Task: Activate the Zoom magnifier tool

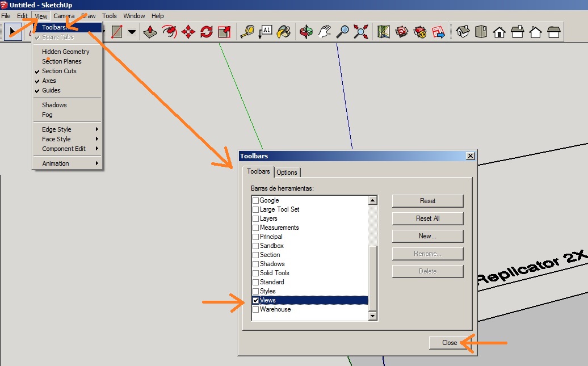Action: coord(342,32)
